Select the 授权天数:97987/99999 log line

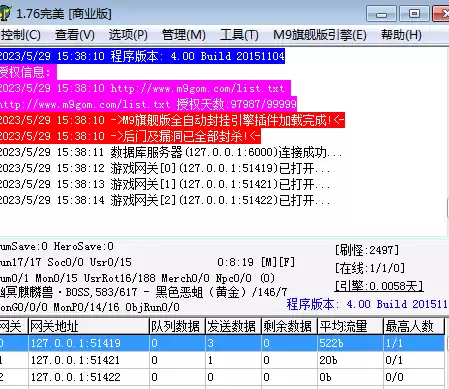[148, 104]
